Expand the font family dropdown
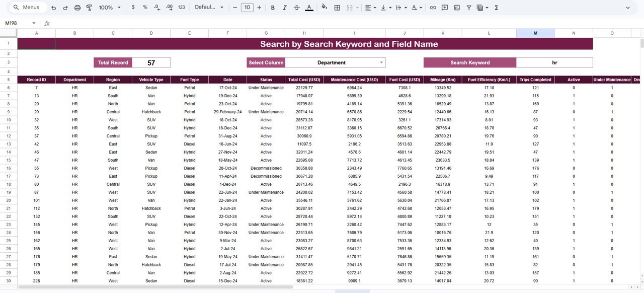Viewport: 644px width, 293px height. click(209, 8)
